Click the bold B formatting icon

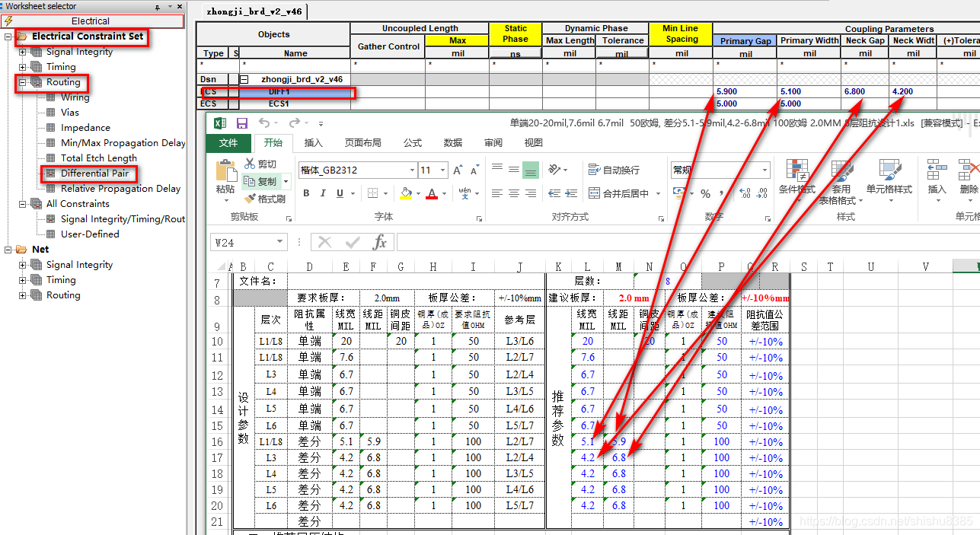306,193
